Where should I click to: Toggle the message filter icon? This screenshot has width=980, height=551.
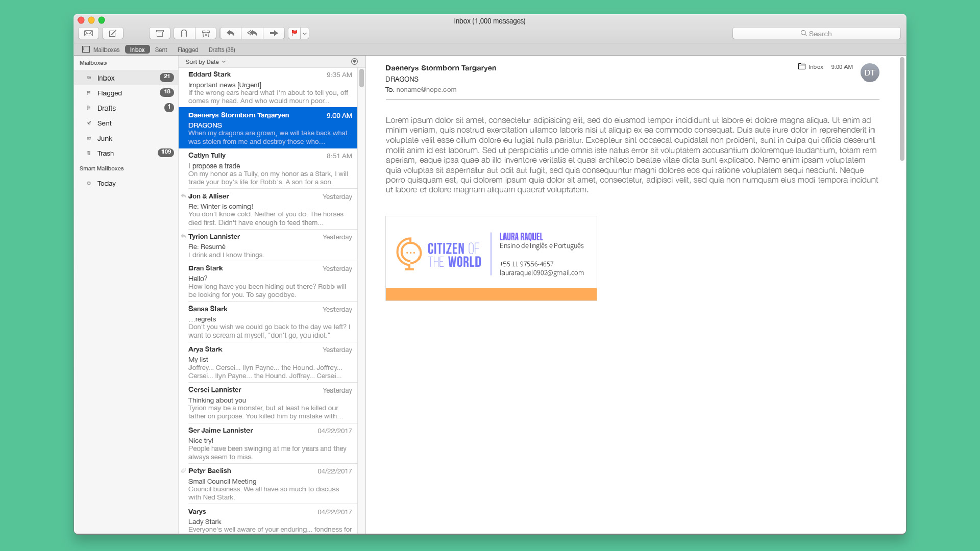pos(354,62)
